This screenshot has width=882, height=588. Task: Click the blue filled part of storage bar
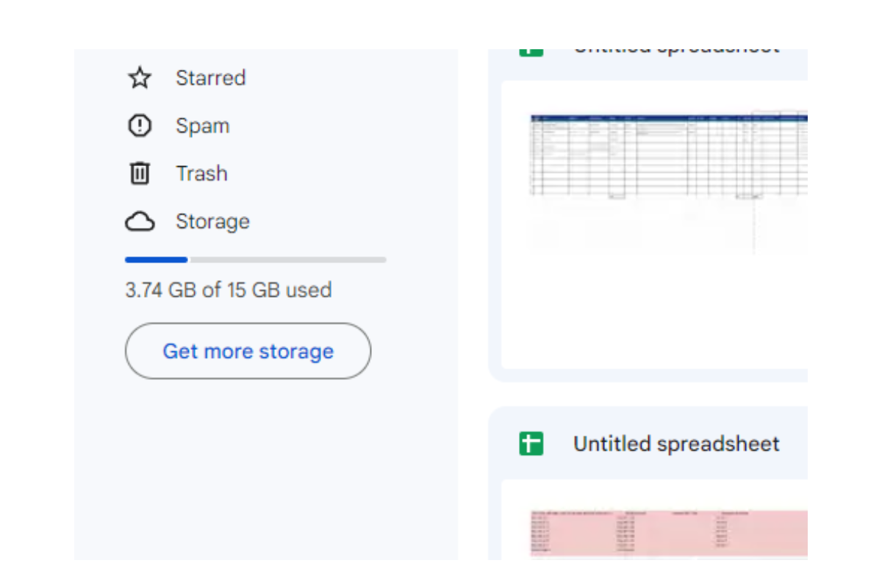click(x=156, y=259)
